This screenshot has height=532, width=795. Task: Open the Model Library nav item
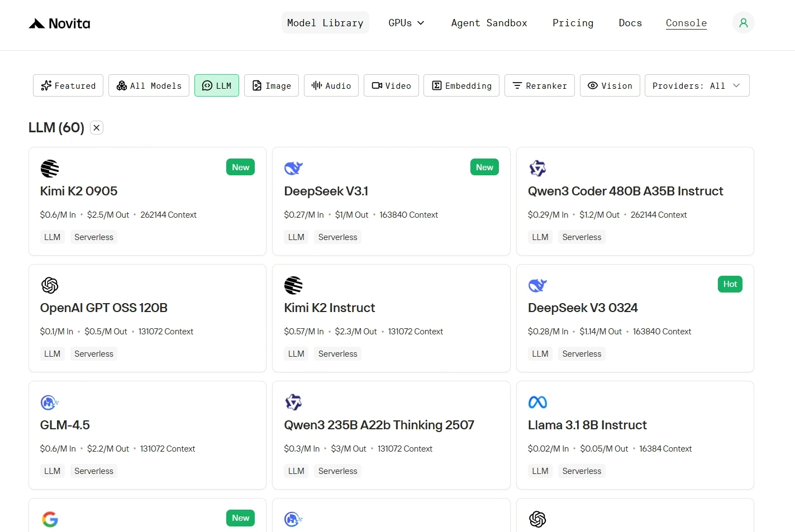(x=325, y=23)
